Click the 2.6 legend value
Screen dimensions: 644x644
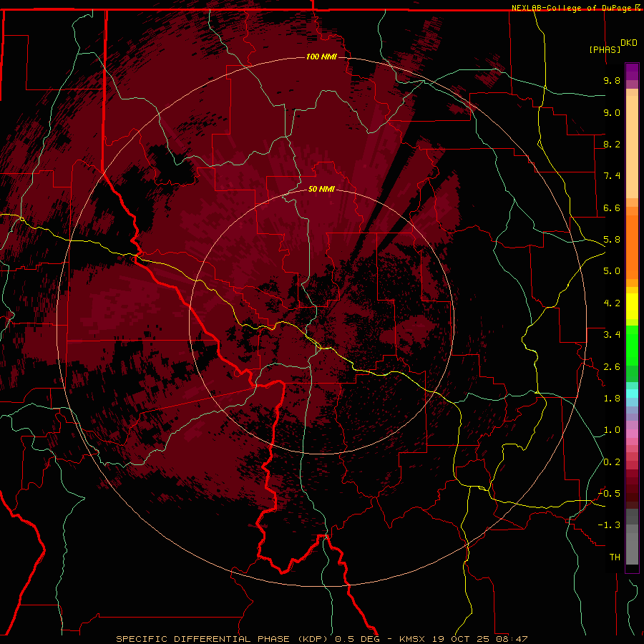pos(612,367)
